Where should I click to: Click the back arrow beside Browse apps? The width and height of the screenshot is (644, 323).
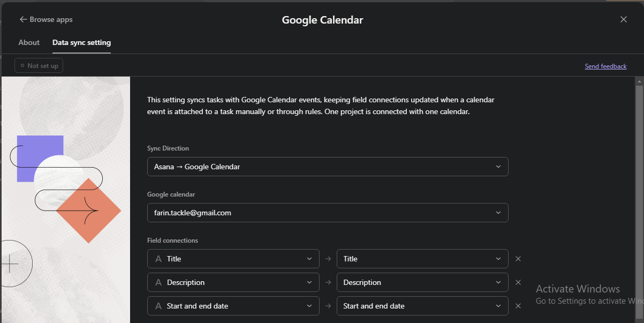pos(23,19)
